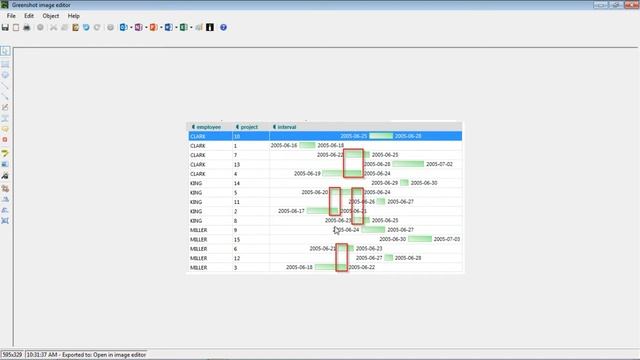Send capture to PowerPoint
The height and width of the screenshot is (360, 640).
[x=153, y=27]
